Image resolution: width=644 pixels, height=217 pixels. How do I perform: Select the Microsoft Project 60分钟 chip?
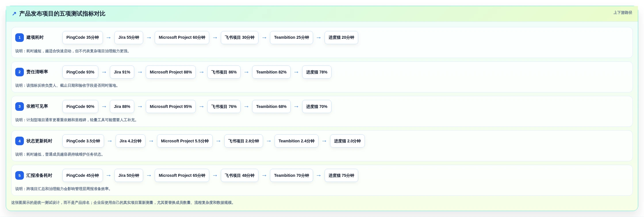(x=182, y=38)
